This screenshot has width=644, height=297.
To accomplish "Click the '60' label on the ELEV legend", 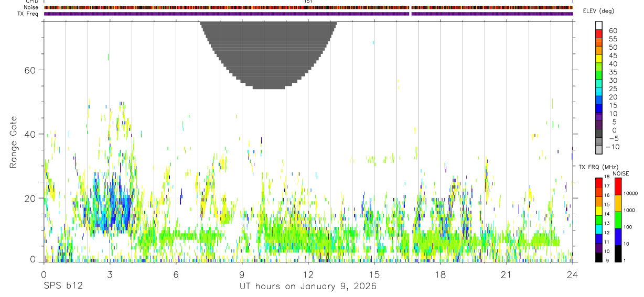I will tap(613, 31).
